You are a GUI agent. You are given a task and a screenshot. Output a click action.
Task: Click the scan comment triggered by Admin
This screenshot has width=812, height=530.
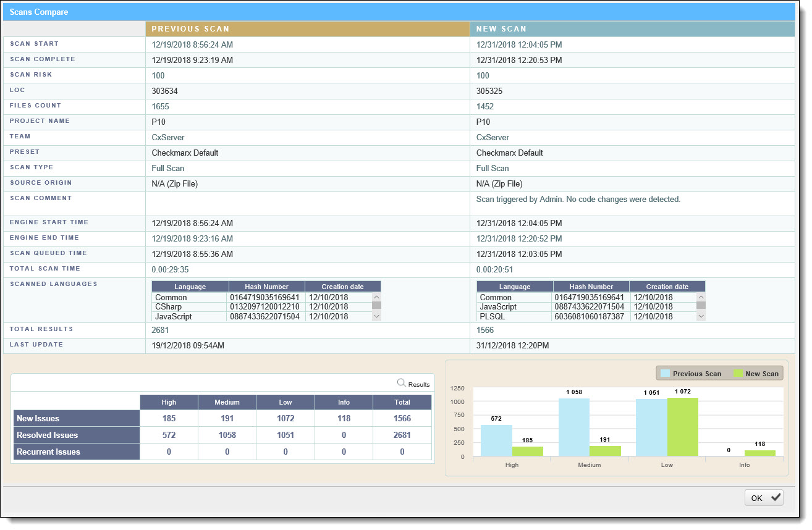(578, 200)
